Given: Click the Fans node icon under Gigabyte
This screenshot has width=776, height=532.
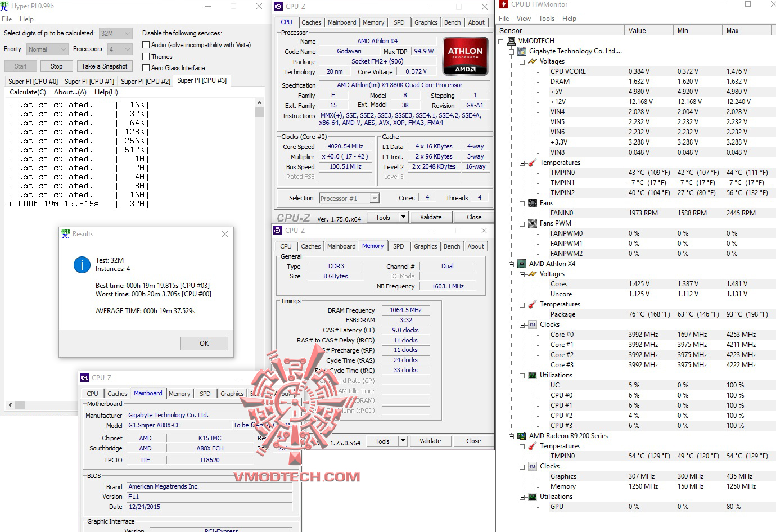Looking at the screenshot, I should pyautogui.click(x=533, y=203).
